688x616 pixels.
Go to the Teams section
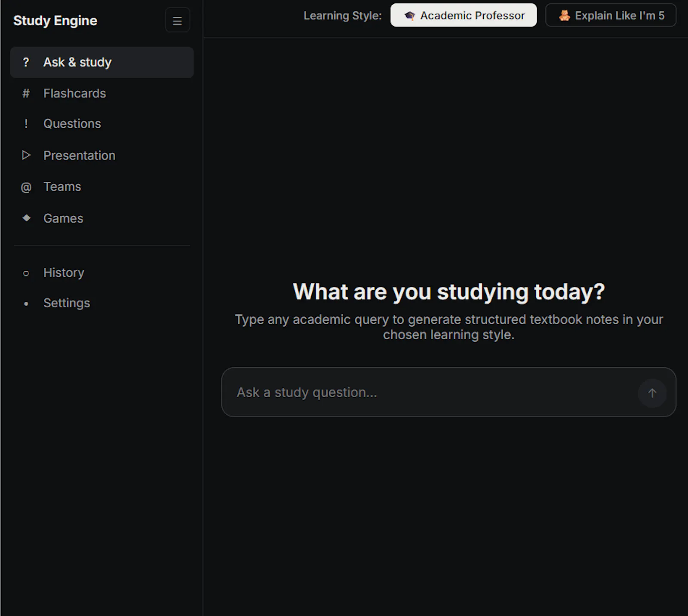pyautogui.click(x=102, y=187)
